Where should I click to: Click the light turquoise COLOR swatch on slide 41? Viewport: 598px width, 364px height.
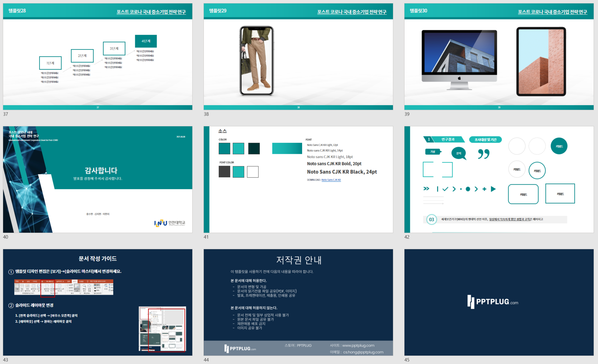tap(238, 149)
